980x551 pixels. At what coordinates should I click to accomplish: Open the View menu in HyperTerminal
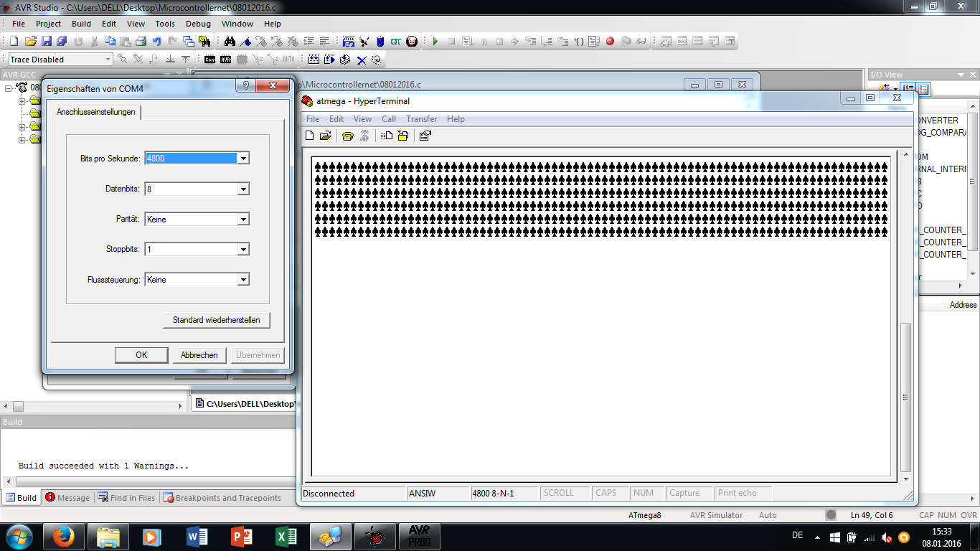(x=363, y=119)
